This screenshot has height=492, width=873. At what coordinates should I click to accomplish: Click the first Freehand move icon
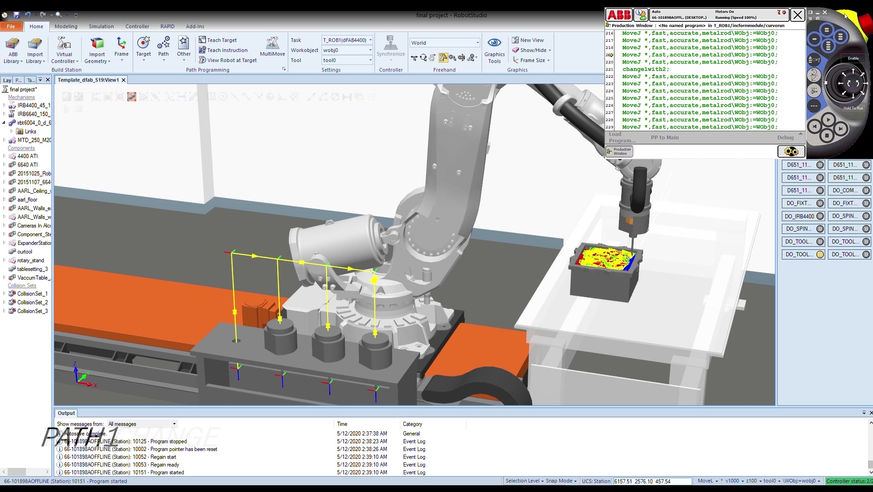click(414, 57)
